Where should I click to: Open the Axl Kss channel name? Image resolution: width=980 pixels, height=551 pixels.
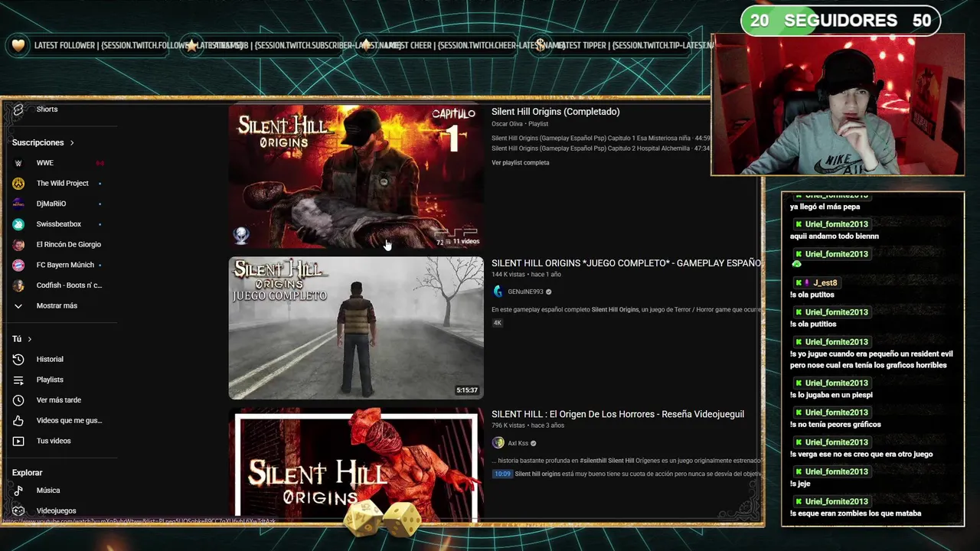pos(518,443)
